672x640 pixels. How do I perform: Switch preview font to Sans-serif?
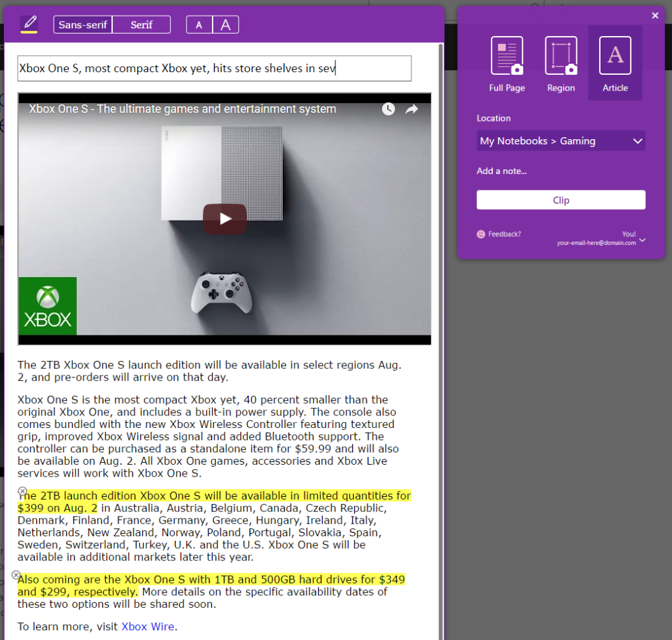(83, 24)
